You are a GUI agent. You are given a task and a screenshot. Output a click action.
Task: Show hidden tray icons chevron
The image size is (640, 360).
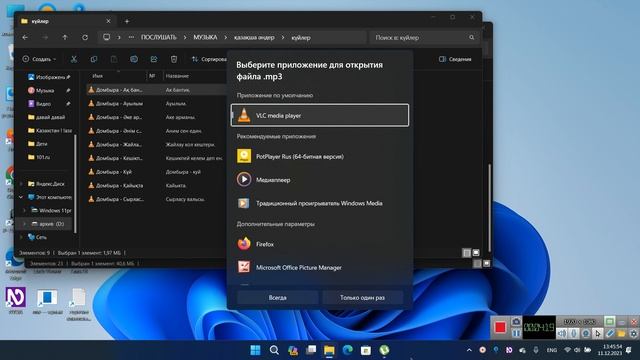[469, 350]
